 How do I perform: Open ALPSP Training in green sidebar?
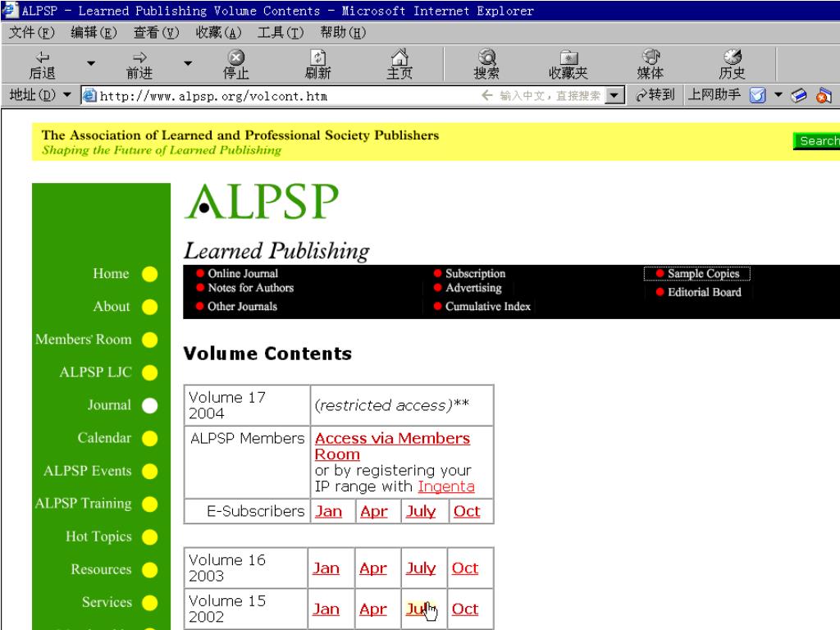pyautogui.click(x=83, y=504)
